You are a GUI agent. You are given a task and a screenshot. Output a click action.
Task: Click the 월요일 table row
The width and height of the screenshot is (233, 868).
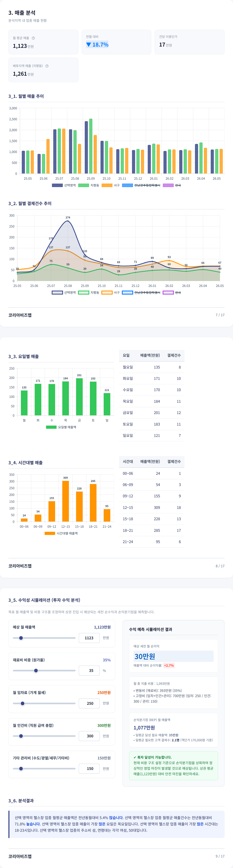152,367
